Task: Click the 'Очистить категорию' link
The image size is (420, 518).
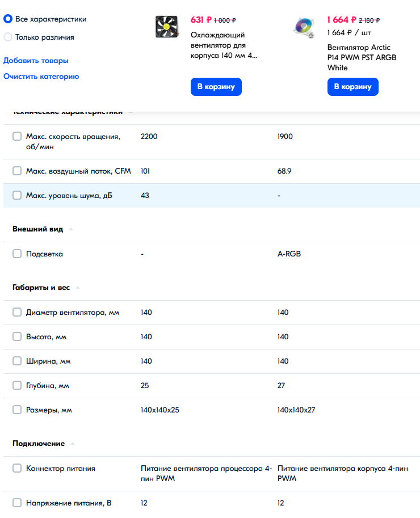Action: [41, 77]
